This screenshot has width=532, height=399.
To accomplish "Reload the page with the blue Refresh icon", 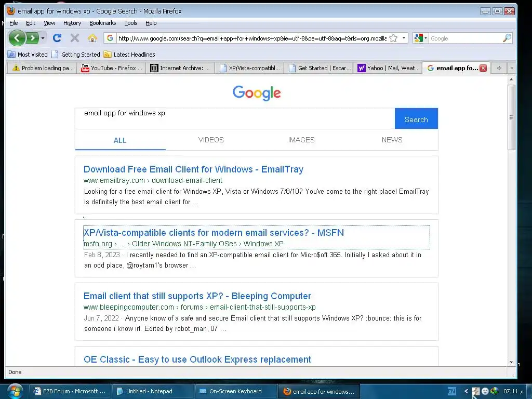I will coord(57,38).
